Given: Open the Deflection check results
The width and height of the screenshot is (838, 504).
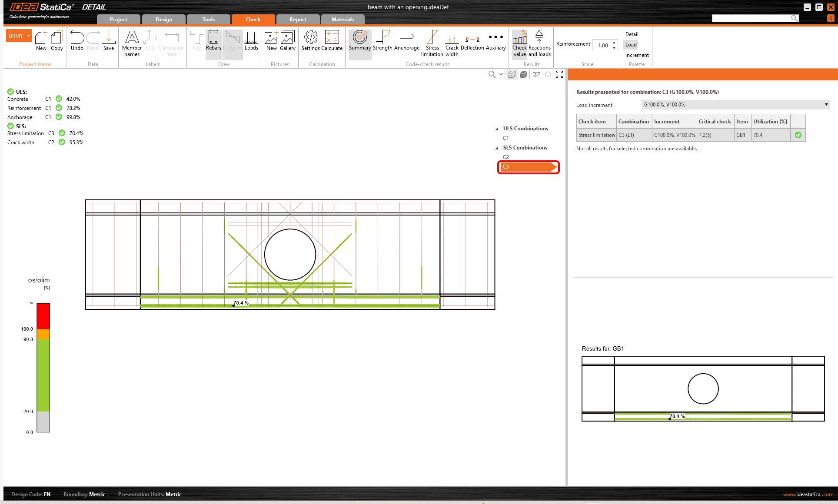Looking at the screenshot, I should 472,42.
